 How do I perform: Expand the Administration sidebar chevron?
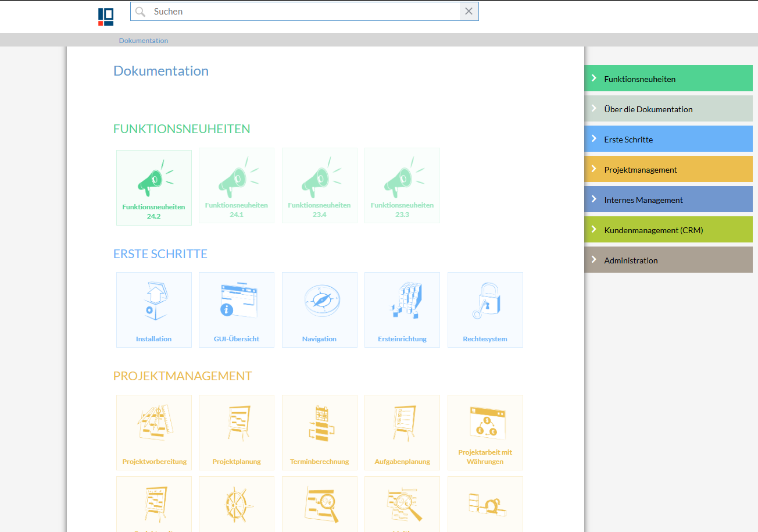pos(593,259)
